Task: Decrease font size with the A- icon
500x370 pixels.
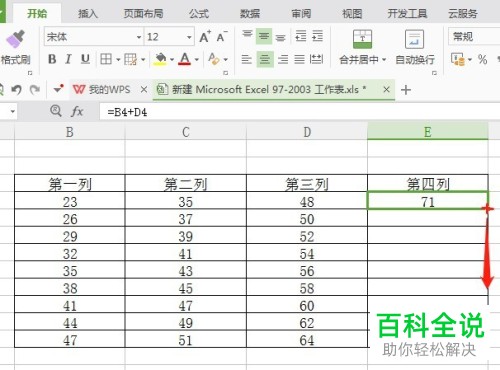Action: (222, 36)
